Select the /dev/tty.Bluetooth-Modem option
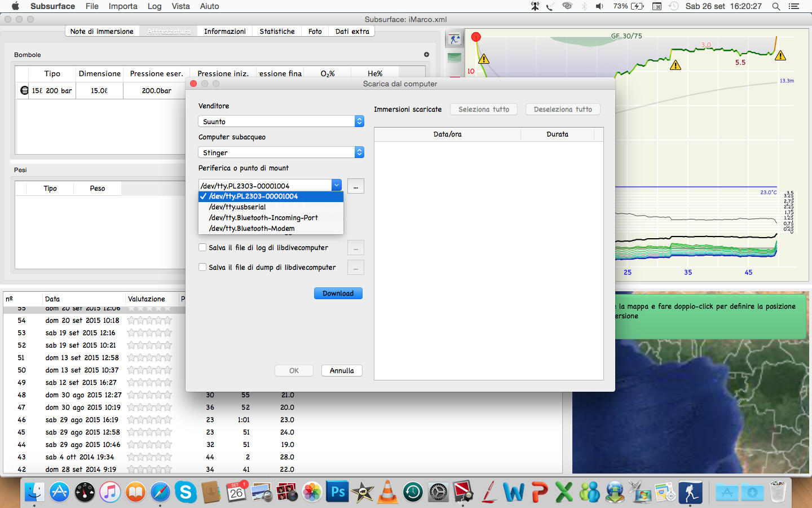The width and height of the screenshot is (812, 508). click(x=251, y=229)
